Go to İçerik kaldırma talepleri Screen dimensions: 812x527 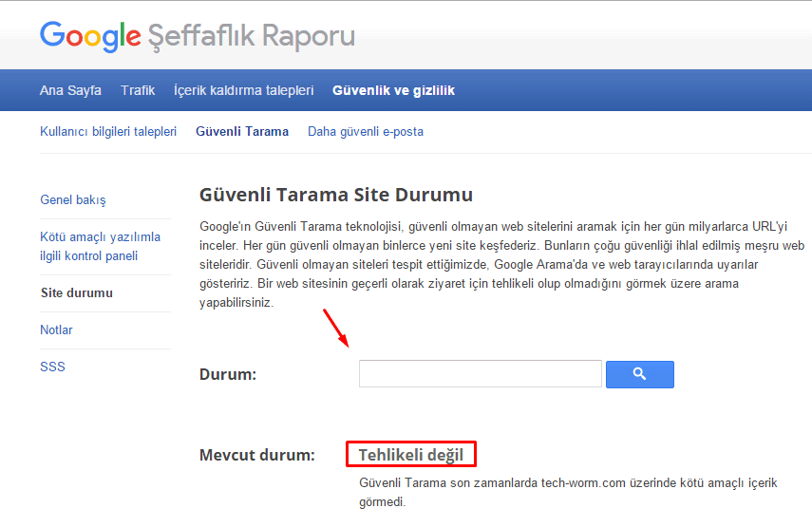tap(243, 90)
